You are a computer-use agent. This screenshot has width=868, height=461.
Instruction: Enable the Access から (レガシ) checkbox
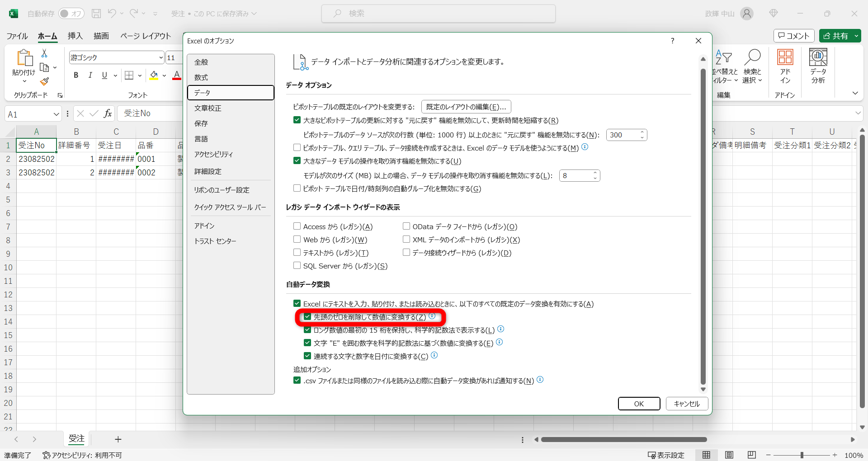point(297,226)
